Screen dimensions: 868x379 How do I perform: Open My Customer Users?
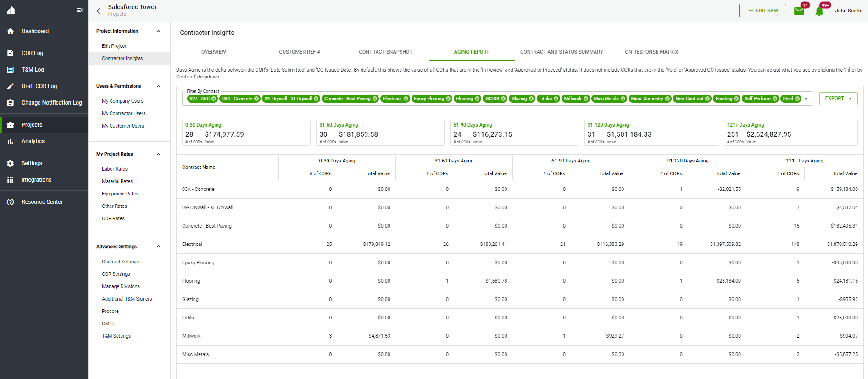coord(123,126)
